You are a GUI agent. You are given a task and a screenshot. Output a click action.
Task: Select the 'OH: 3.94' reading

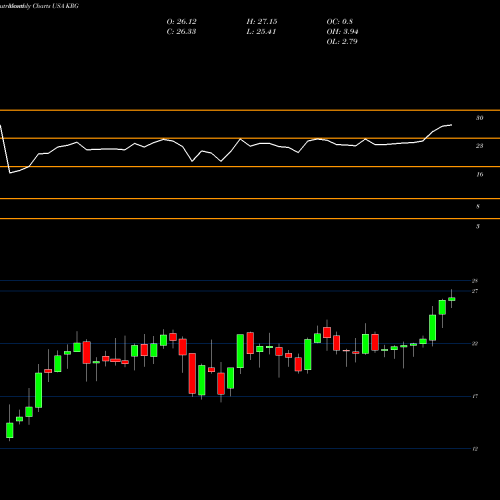point(342,32)
